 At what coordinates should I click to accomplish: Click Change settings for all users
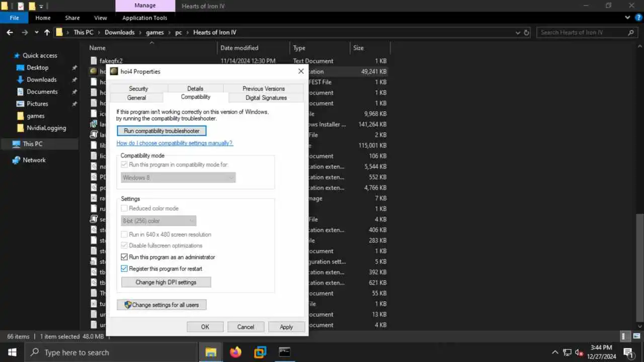pos(162,305)
